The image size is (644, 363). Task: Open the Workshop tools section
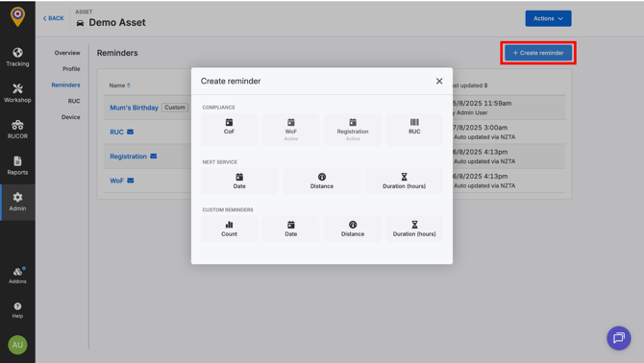[x=17, y=93]
